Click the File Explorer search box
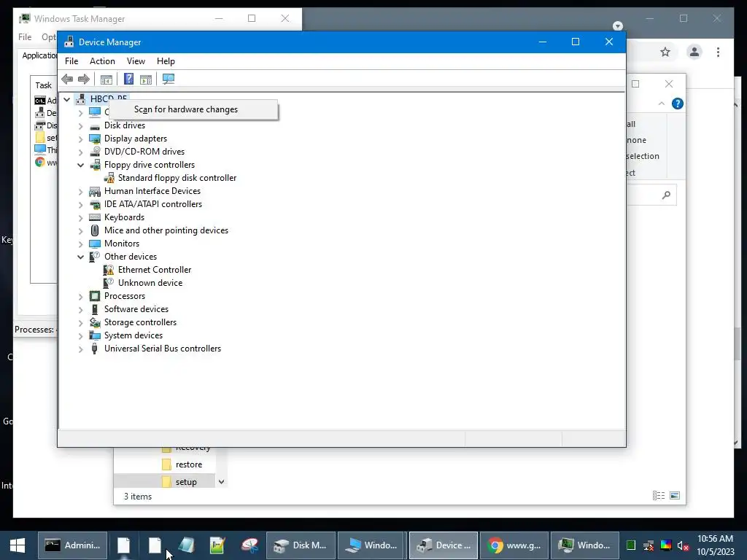This screenshot has height=560, width=747. coord(651,195)
